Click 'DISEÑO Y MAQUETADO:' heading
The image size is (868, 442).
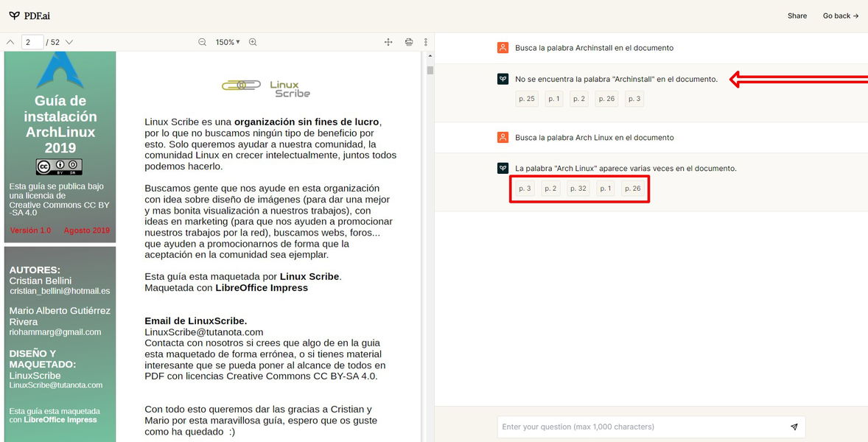(43, 359)
